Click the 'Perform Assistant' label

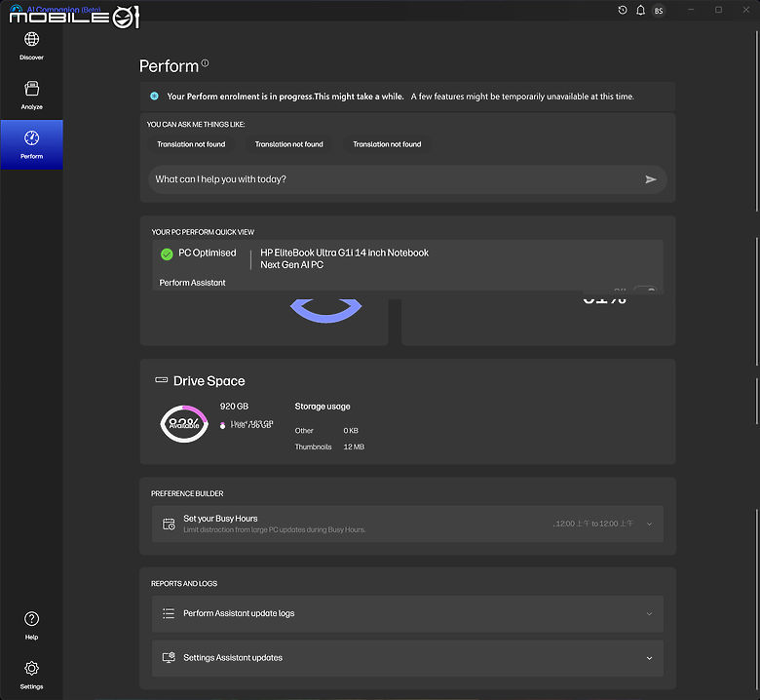click(192, 283)
